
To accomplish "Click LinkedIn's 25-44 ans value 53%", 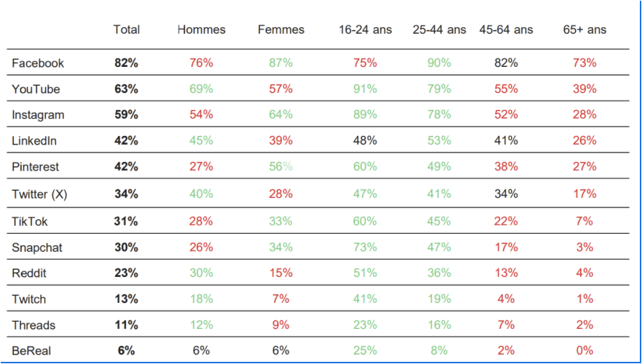I will (439, 141).
